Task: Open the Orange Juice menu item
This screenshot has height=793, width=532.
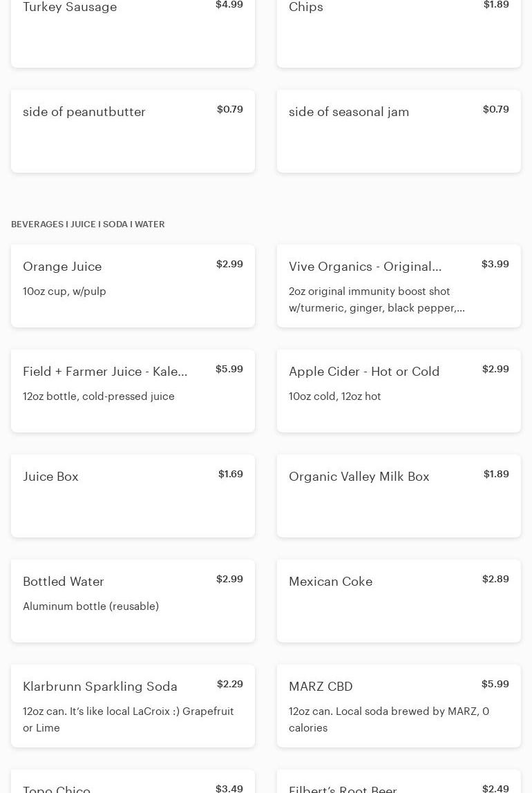Action: (133, 285)
